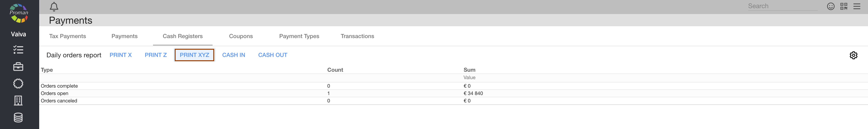868x129 pixels.
Task: Go to the Payment Types tab
Action: click(299, 36)
